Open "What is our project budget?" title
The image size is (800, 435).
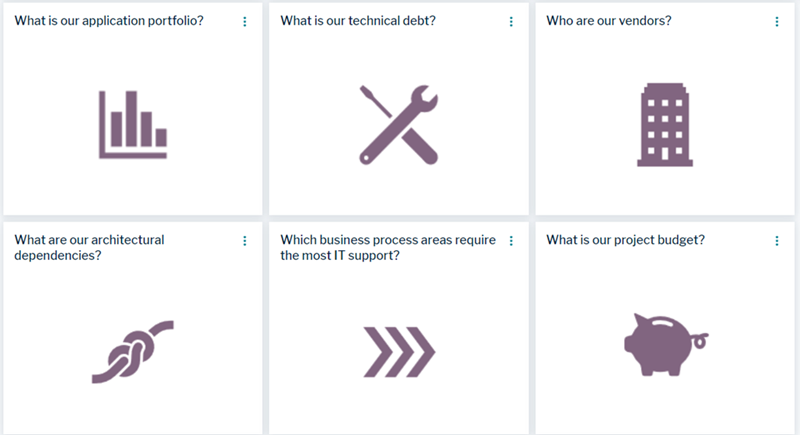coord(626,240)
